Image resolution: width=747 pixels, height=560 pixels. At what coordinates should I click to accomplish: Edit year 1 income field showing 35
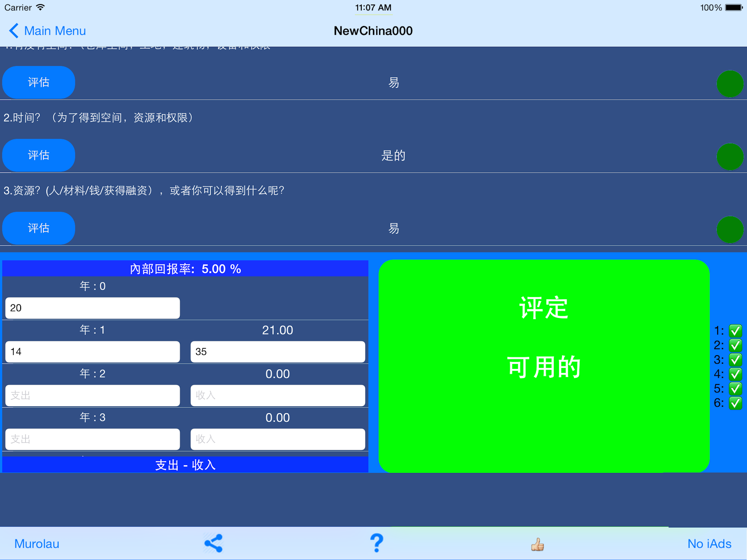point(278,352)
